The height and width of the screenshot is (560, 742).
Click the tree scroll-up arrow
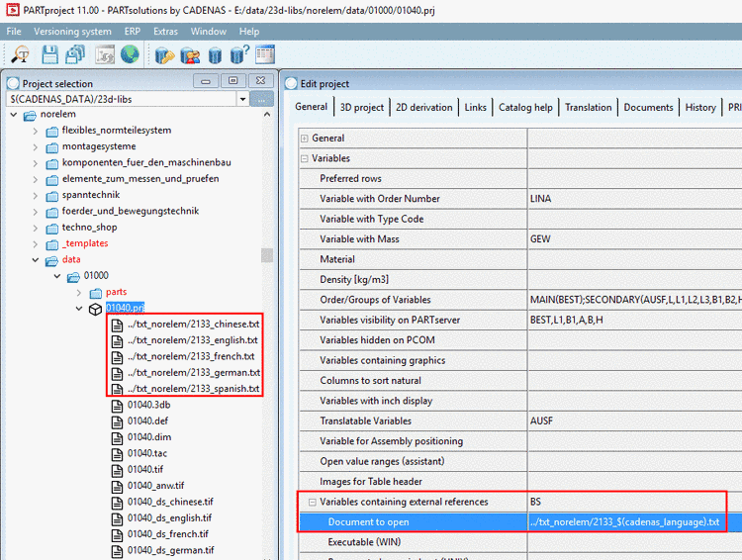coord(267,115)
